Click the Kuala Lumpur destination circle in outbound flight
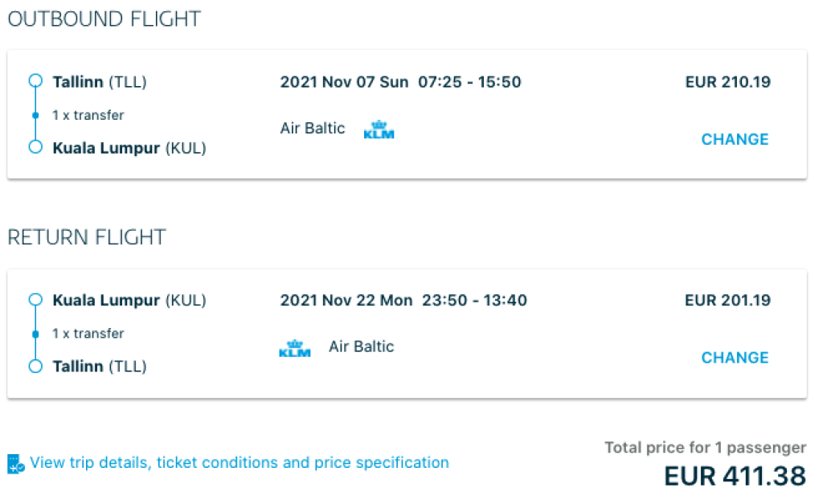Screen dimensions: 823x504 (35, 147)
